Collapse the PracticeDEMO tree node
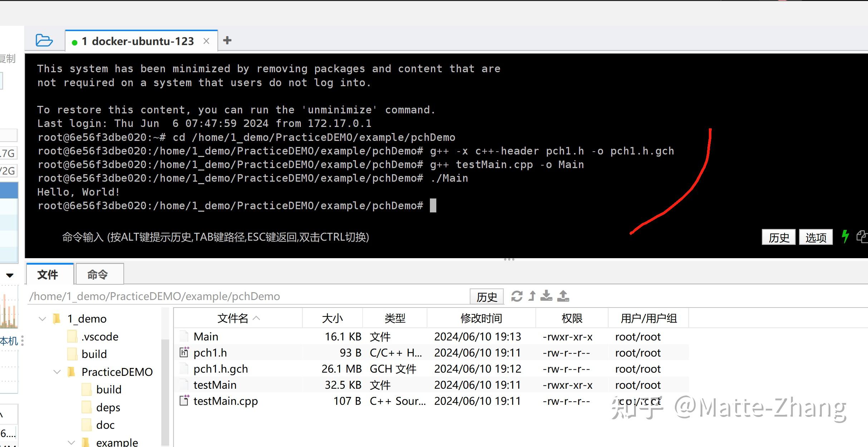This screenshot has width=868, height=447. coord(57,372)
